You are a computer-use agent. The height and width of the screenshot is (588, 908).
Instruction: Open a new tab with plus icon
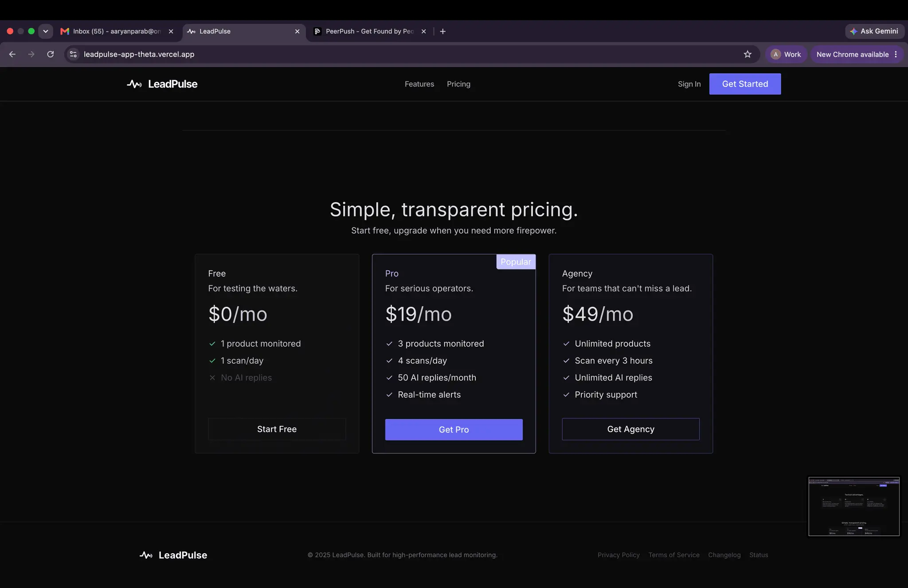pyautogui.click(x=442, y=31)
